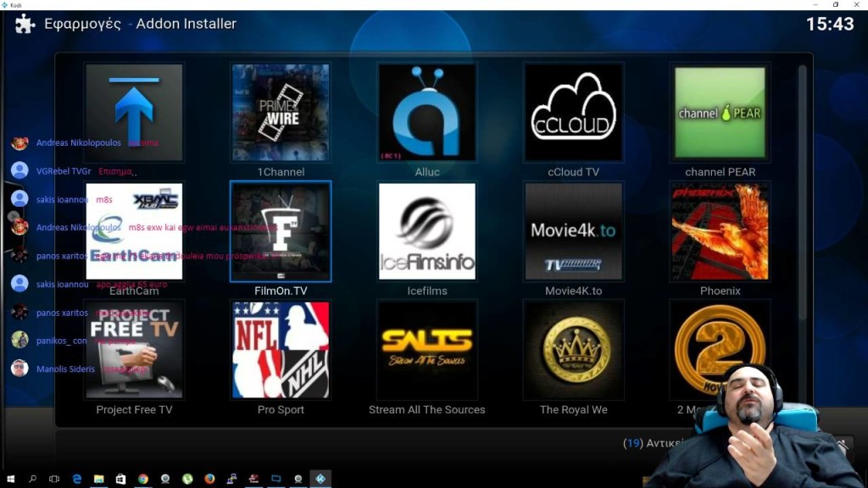Launch Microsoft Edge from the taskbar
Viewport: 868px width, 488px height.
click(77, 479)
